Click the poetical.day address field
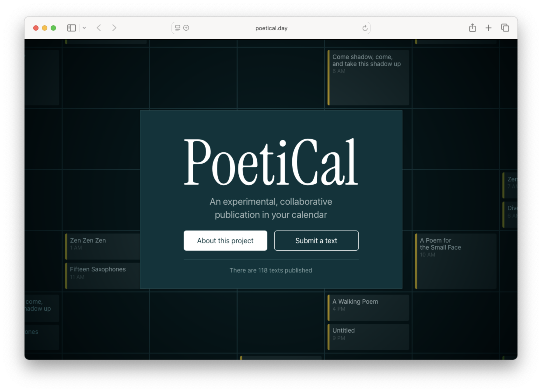 (x=271, y=28)
